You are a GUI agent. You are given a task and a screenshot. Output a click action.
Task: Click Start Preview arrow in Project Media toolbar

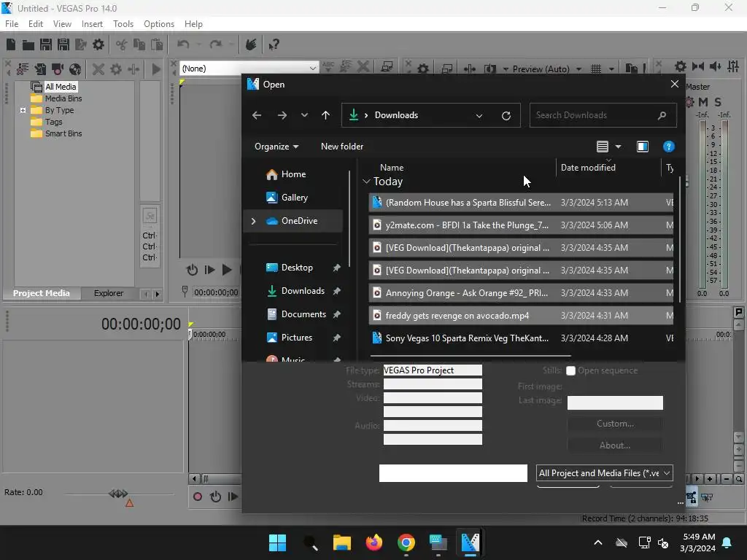click(x=156, y=69)
